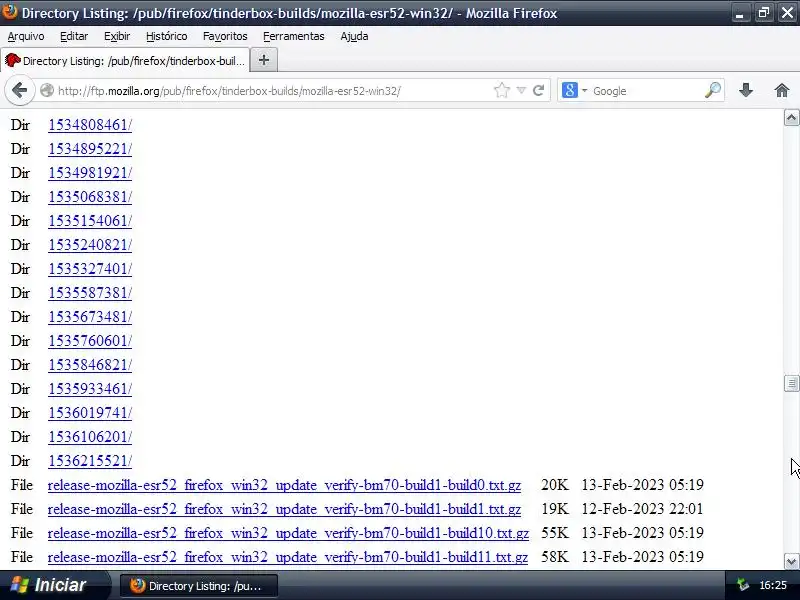This screenshot has width=800, height=600.
Task: Click the Firefox icon in the title bar
Action: [x=9, y=11]
